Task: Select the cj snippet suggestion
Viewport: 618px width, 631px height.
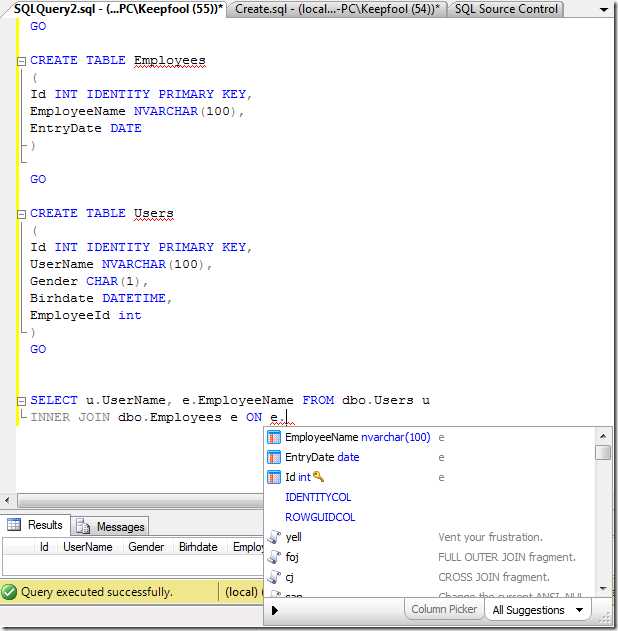Action: (429, 577)
